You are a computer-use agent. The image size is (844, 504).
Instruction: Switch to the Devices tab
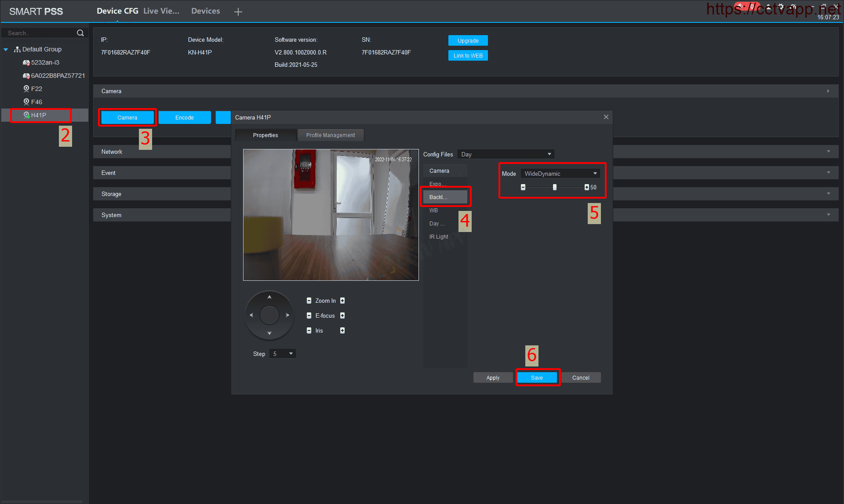205,11
